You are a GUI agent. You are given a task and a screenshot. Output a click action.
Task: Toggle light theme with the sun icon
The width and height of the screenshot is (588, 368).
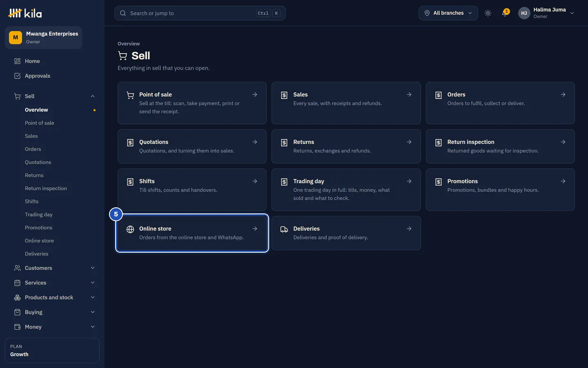pyautogui.click(x=488, y=13)
